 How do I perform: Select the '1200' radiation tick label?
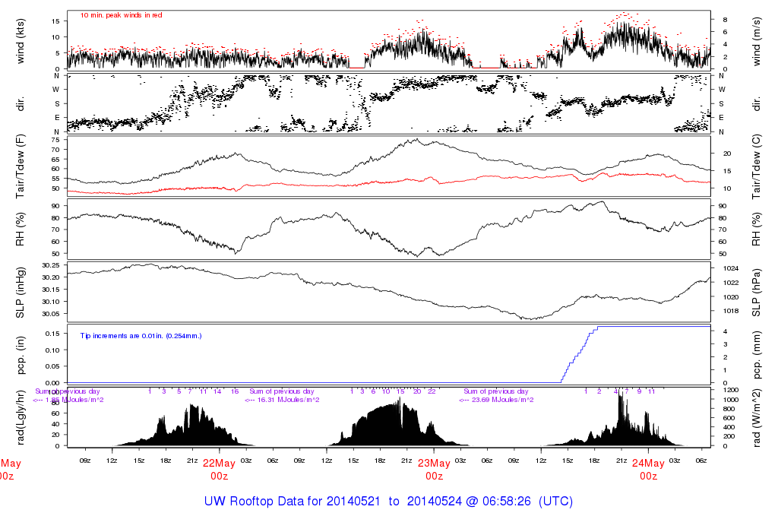(732, 390)
